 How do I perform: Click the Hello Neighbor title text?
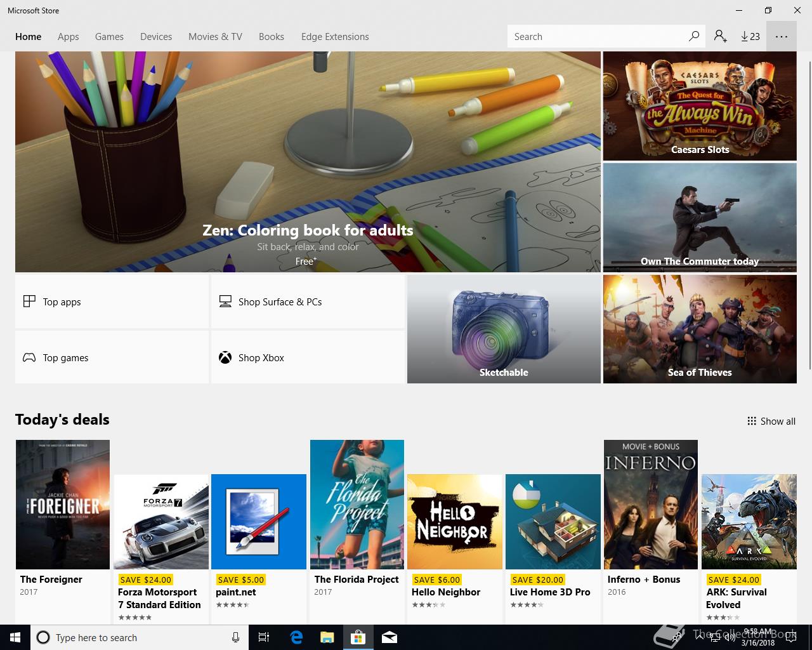446,592
